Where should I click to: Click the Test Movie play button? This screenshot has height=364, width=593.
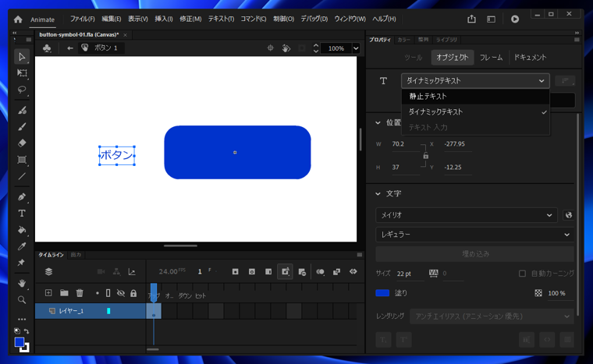click(x=515, y=19)
